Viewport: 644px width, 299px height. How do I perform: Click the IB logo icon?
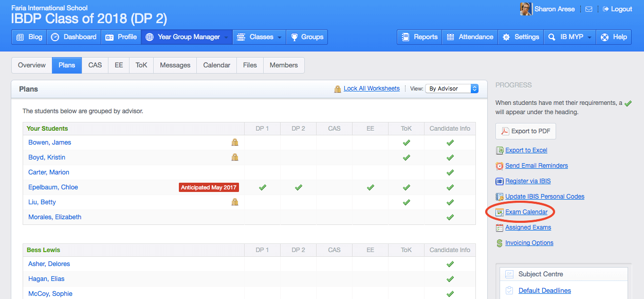[500, 181]
